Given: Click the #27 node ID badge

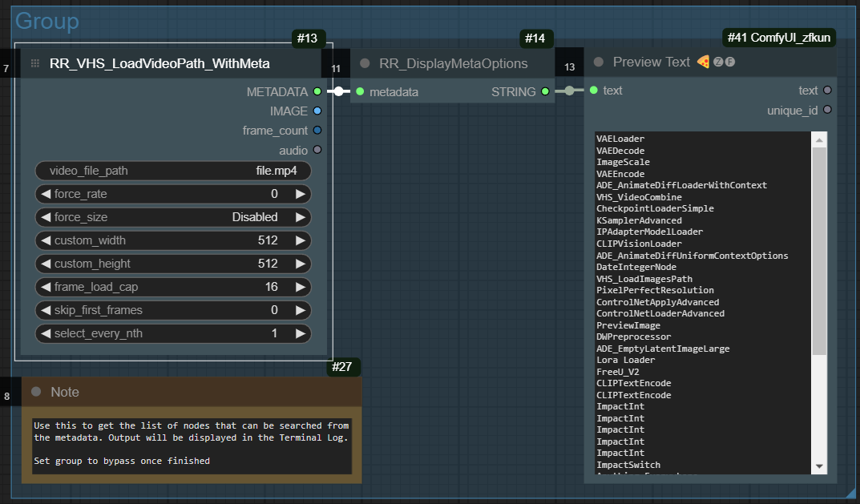Looking at the screenshot, I should 341,367.
